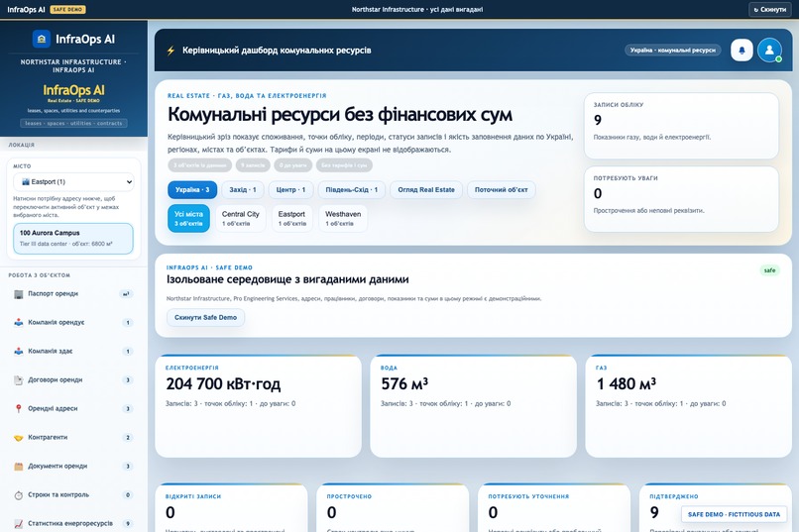Image resolution: width=799 pixels, height=532 pixels.
Task: Click the Потребують уточнення card
Action: coord(554,507)
